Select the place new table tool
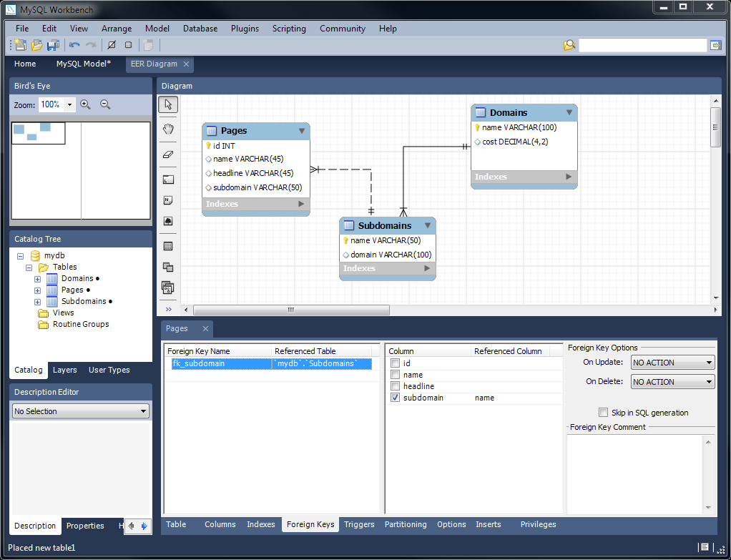 168,246
